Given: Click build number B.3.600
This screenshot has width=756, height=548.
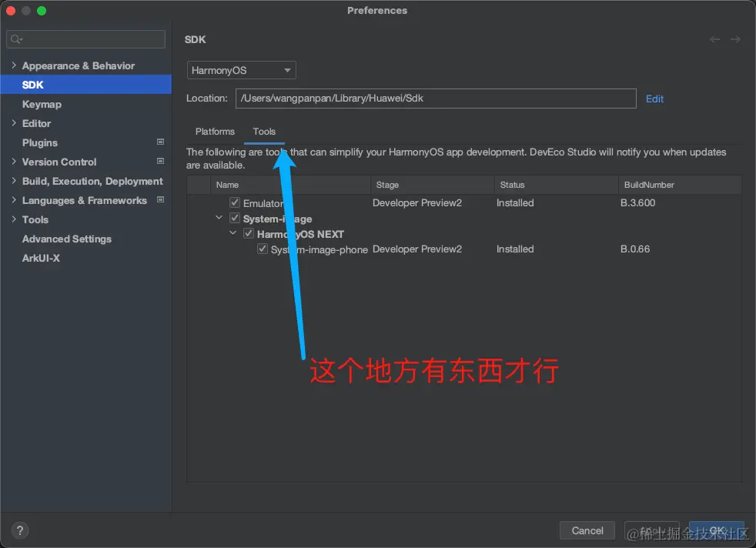Looking at the screenshot, I should [638, 203].
